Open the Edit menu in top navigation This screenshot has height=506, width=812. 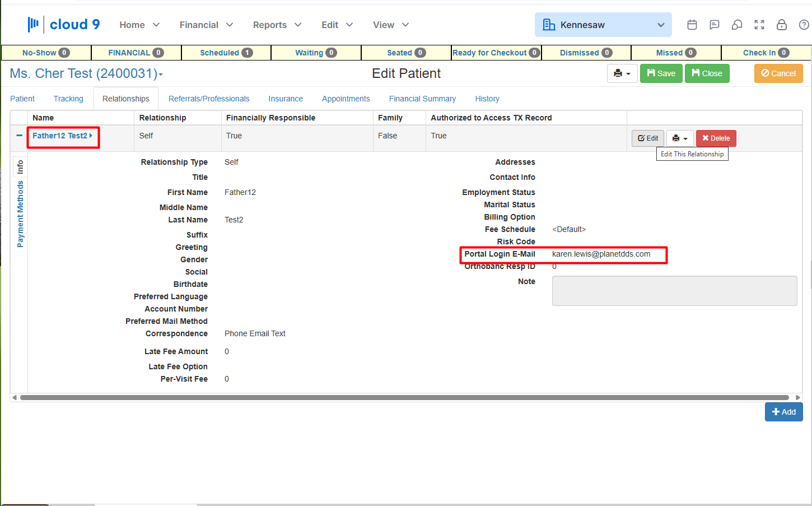[337, 25]
